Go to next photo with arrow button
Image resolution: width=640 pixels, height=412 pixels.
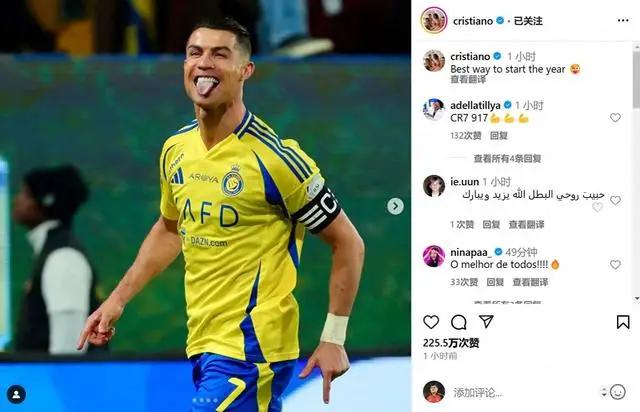click(395, 206)
